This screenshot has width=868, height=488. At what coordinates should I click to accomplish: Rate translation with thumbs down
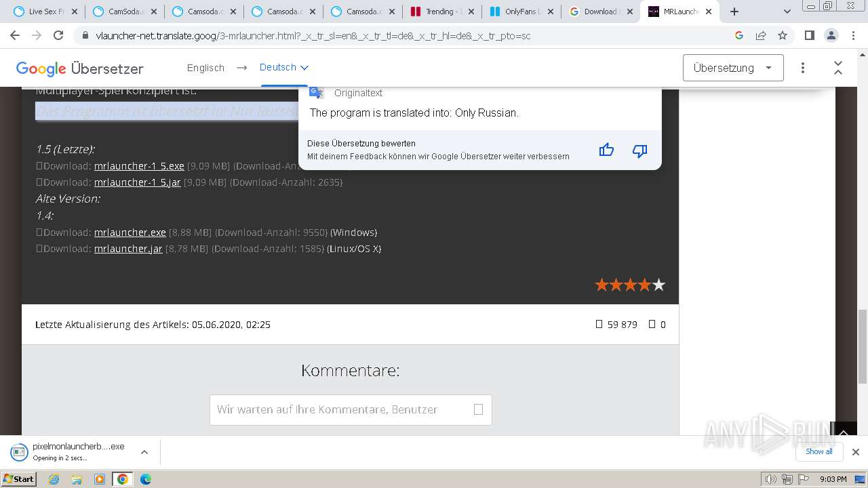point(639,150)
